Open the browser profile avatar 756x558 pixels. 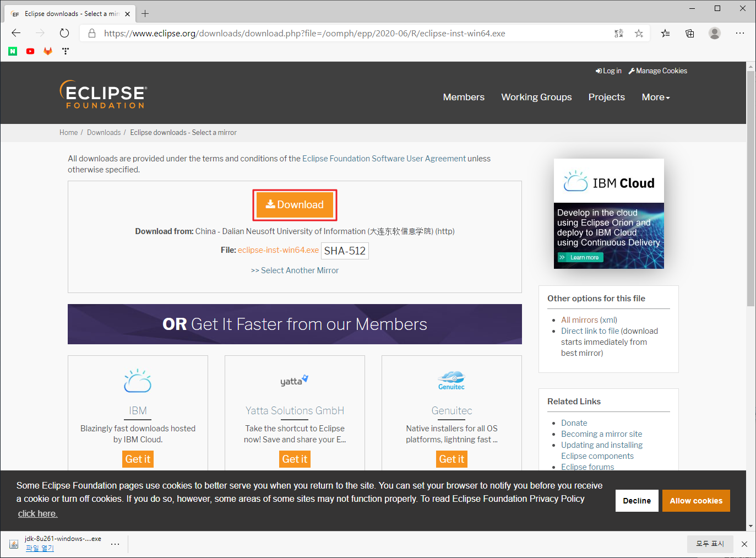point(715,33)
